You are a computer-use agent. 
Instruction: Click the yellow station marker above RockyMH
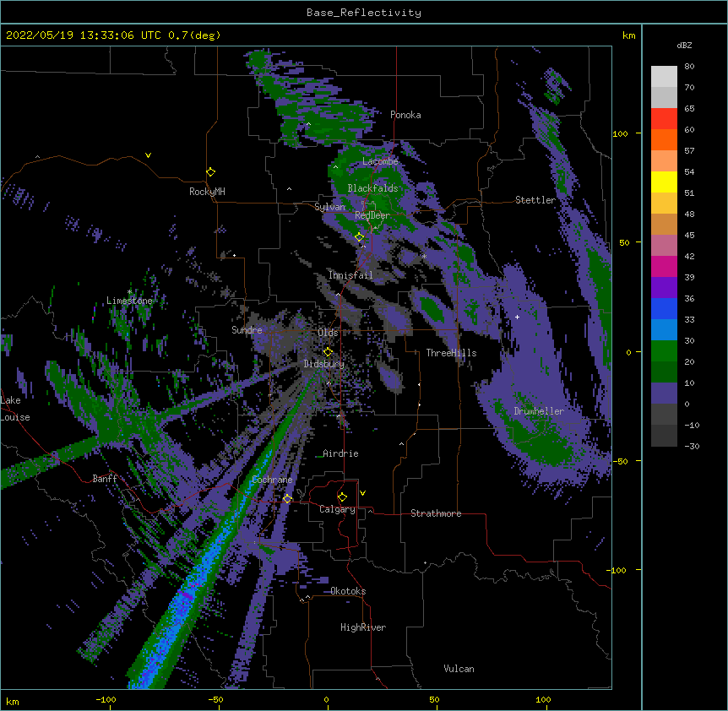click(x=210, y=172)
